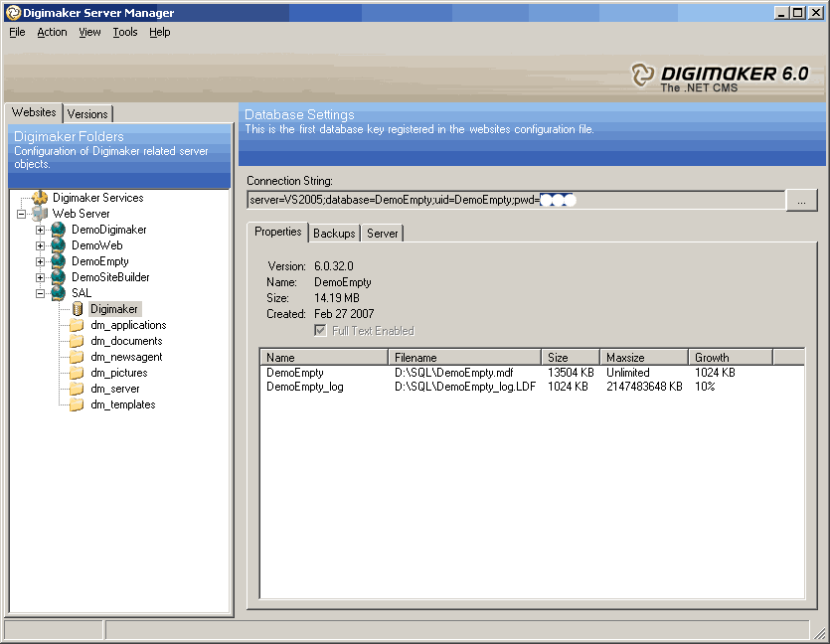Viewport: 830px width, 644px height.
Task: Select the dm_templates tree item
Action: point(123,404)
